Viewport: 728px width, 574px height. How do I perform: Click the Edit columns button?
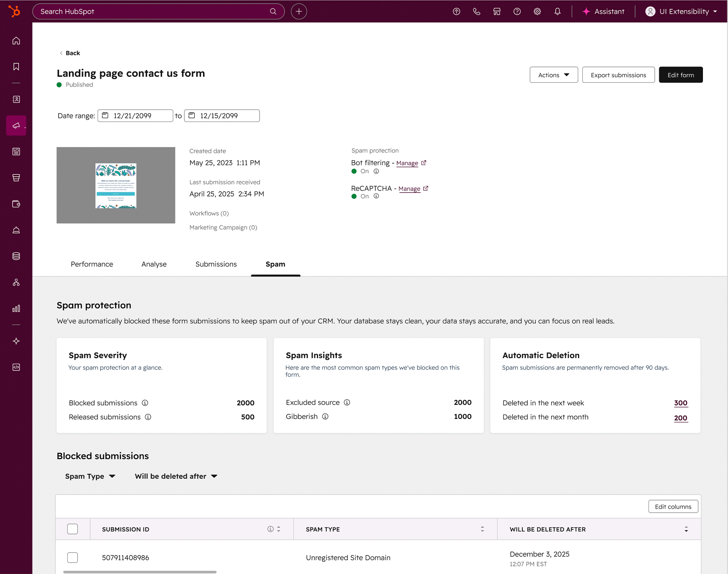coord(673,507)
